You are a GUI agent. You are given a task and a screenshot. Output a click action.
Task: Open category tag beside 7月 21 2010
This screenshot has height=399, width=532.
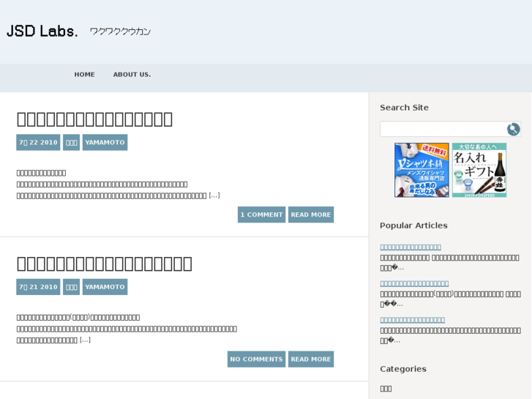coord(71,287)
